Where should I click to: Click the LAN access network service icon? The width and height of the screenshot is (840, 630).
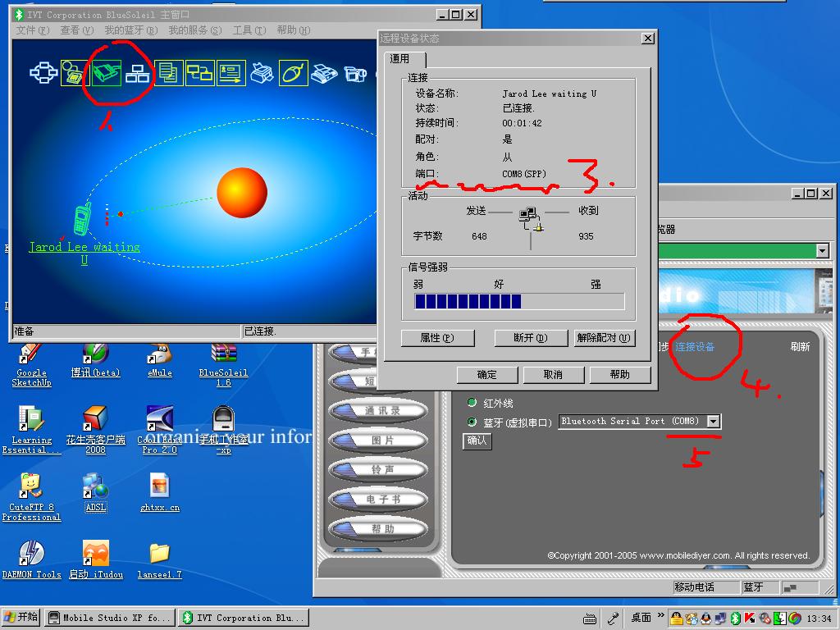[x=137, y=73]
